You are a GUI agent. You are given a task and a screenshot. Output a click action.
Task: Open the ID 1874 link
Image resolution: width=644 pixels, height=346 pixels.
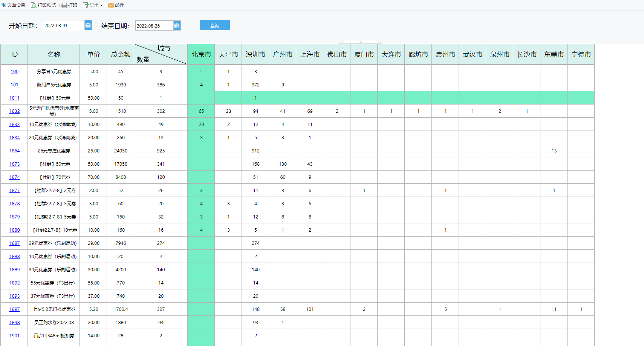14,177
